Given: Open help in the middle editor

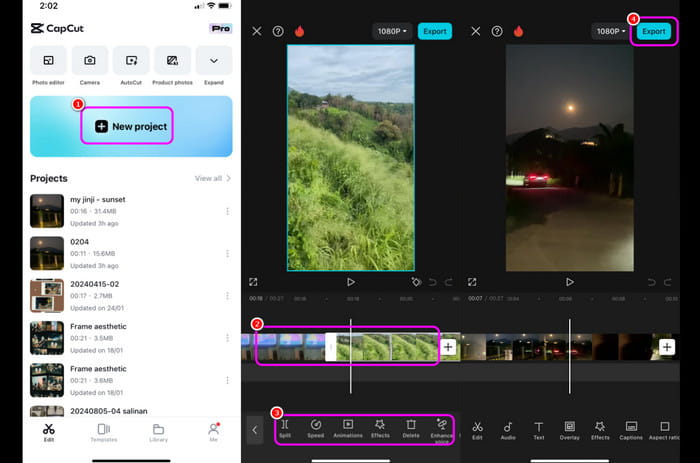Looking at the screenshot, I should (x=278, y=31).
